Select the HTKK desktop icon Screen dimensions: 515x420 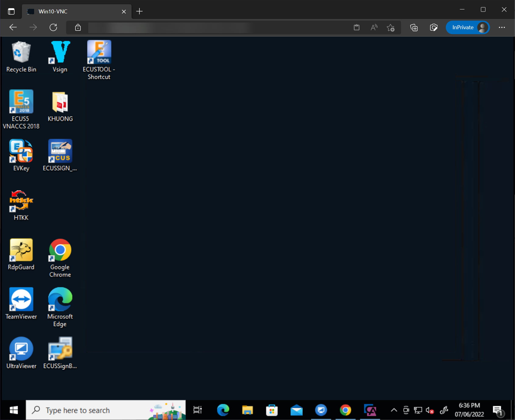[x=21, y=205]
